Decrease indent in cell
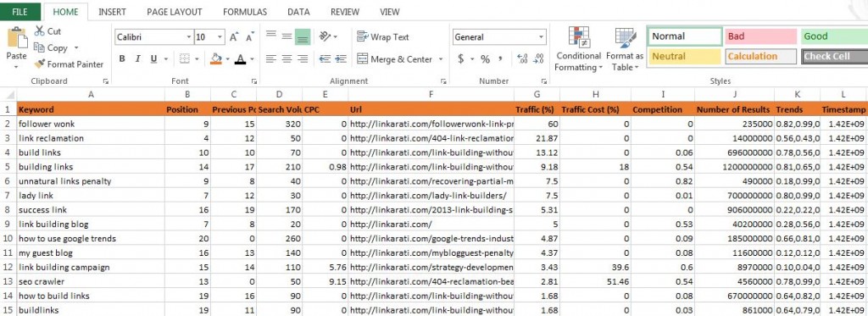The height and width of the screenshot is (316, 868). [x=325, y=58]
